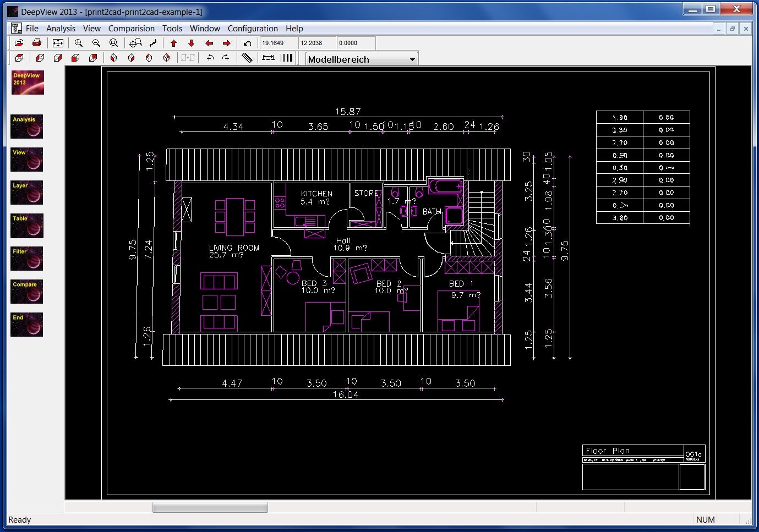This screenshot has height=532, width=759.
Task: Open the Analysis menu in the menu bar
Action: tap(61, 29)
